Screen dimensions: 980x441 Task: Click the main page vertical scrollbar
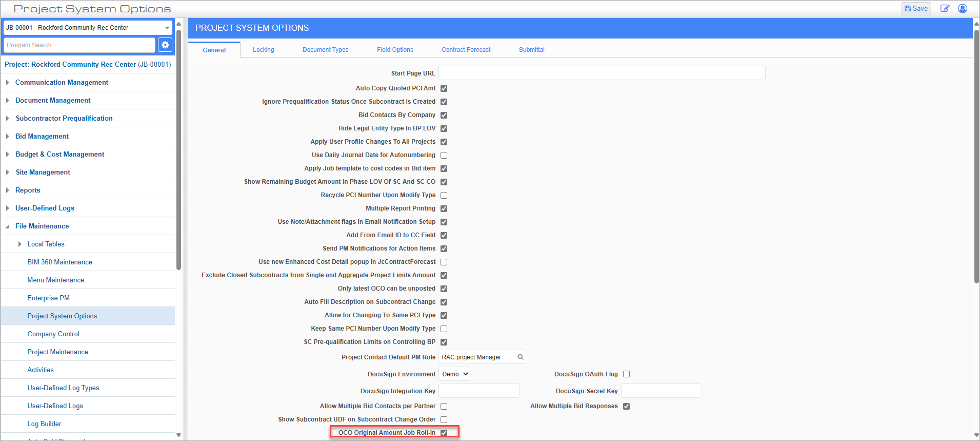click(x=976, y=157)
